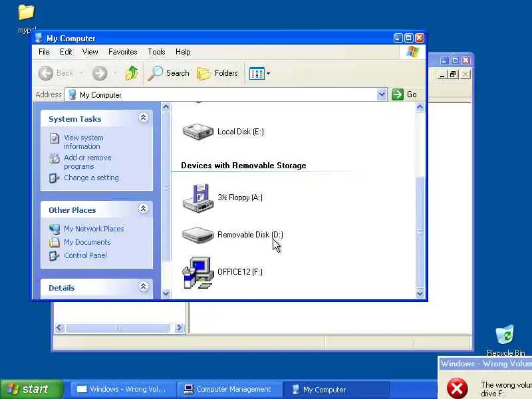
Task: Click drive list scroll down arrow
Action: click(420, 293)
